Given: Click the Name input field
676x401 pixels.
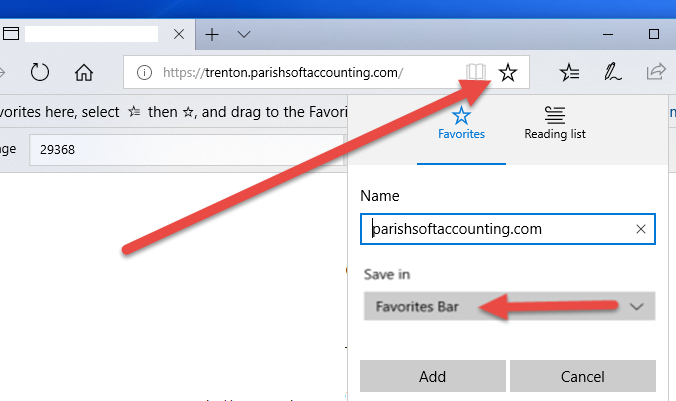Looking at the screenshot, I should (507, 229).
